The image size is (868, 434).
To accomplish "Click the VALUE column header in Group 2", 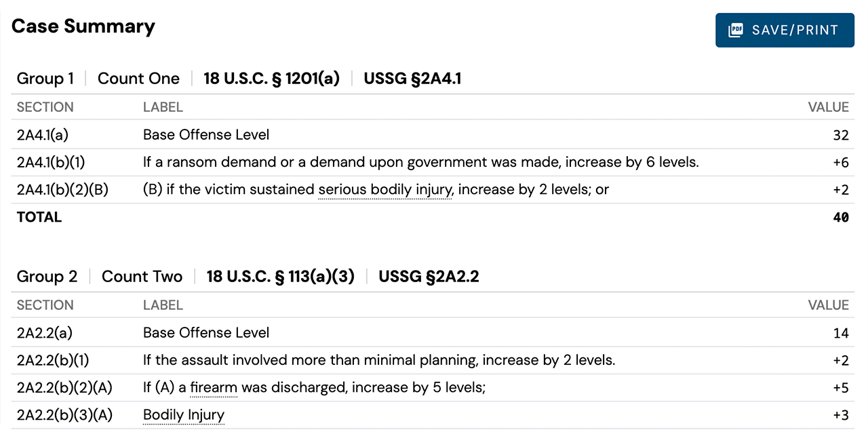I will (x=829, y=304).
